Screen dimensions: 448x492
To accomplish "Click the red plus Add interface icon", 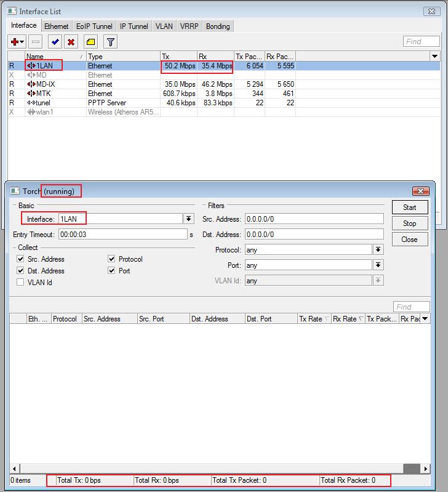I will pyautogui.click(x=14, y=42).
